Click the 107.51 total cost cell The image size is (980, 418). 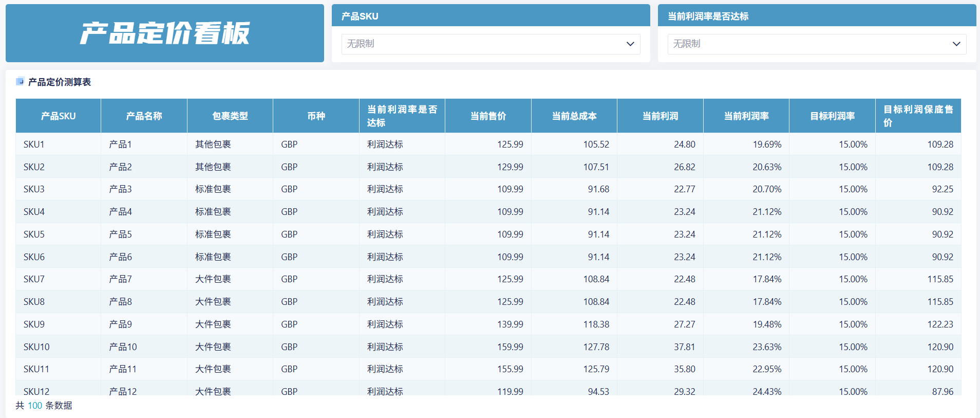click(x=574, y=167)
